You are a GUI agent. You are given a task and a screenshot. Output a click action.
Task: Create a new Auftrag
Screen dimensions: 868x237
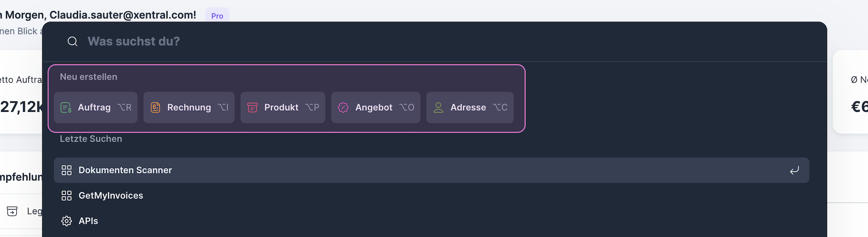[x=96, y=107]
